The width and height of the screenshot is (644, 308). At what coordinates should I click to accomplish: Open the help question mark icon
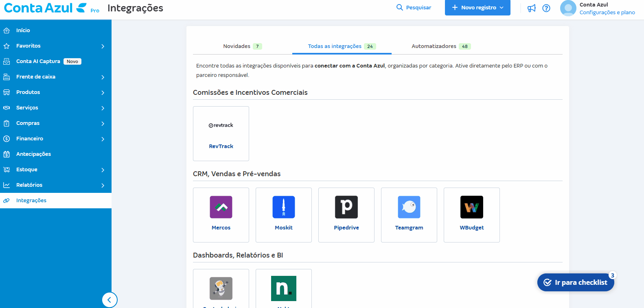tap(546, 8)
